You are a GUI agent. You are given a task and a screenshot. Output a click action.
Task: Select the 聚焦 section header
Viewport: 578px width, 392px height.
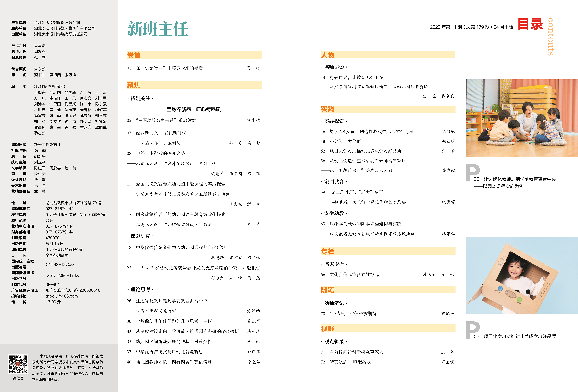(x=134, y=85)
